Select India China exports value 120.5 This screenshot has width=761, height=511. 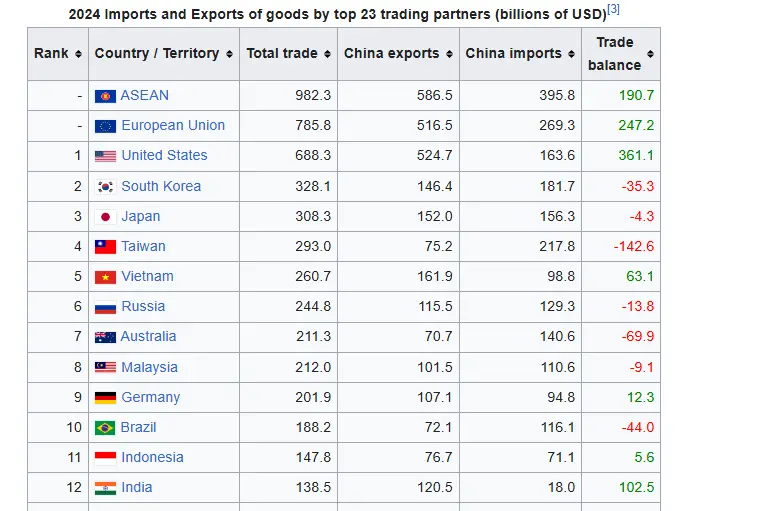(435, 487)
